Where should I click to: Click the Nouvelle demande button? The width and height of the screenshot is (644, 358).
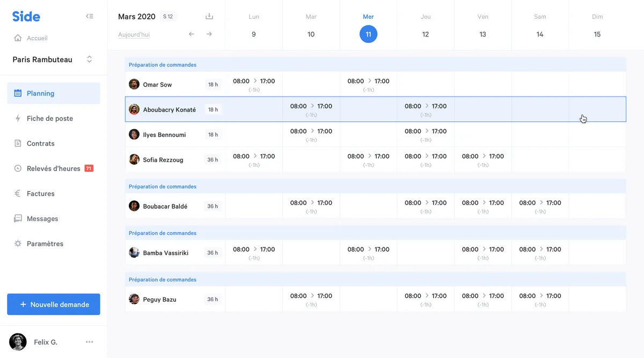(x=54, y=304)
